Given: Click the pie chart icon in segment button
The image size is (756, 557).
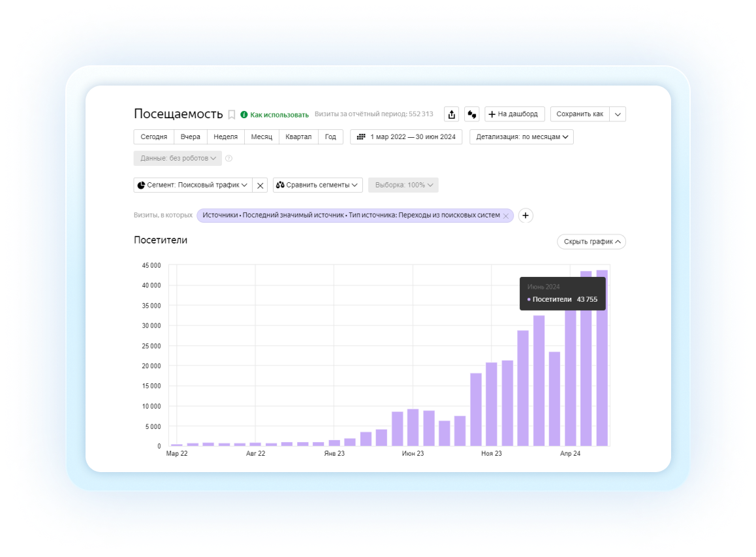Looking at the screenshot, I should pyautogui.click(x=141, y=185).
